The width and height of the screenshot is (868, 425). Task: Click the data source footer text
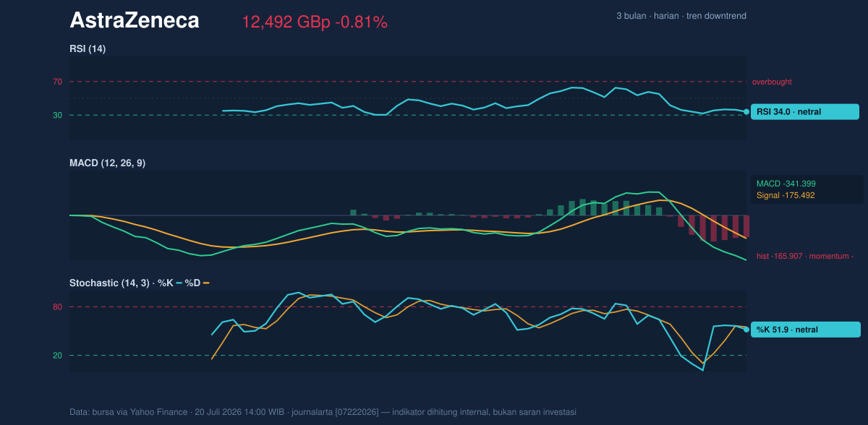click(323, 412)
